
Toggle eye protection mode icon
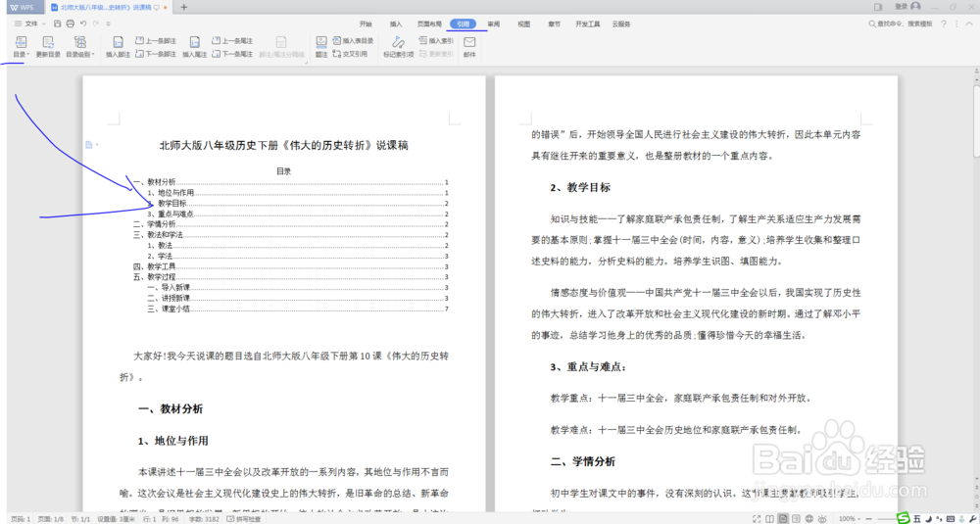click(x=822, y=519)
